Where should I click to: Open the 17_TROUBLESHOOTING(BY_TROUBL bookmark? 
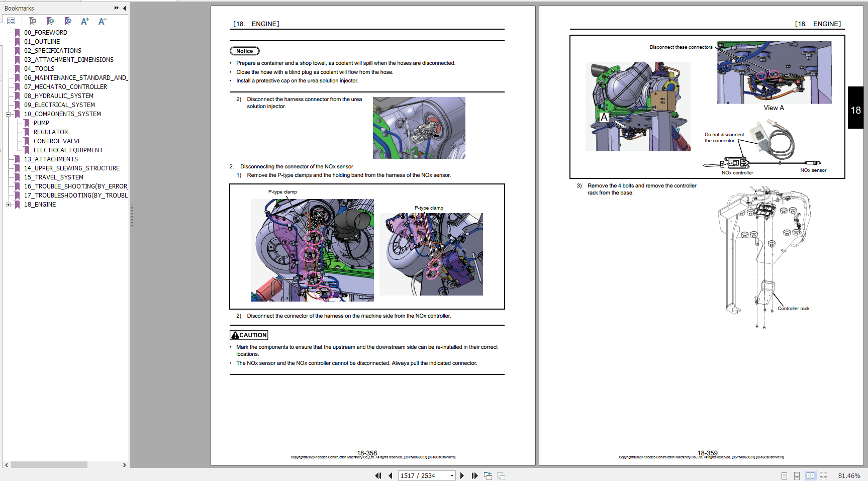pos(76,196)
